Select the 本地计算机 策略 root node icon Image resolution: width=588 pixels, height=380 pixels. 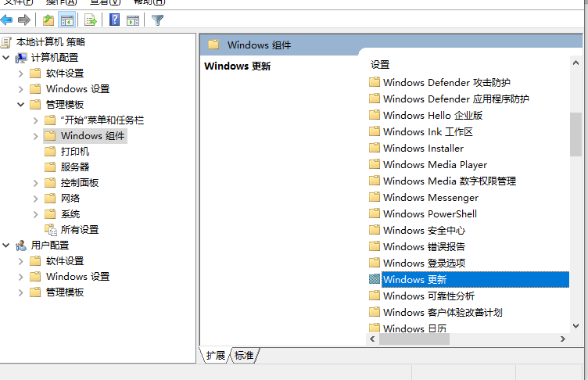click(6, 42)
